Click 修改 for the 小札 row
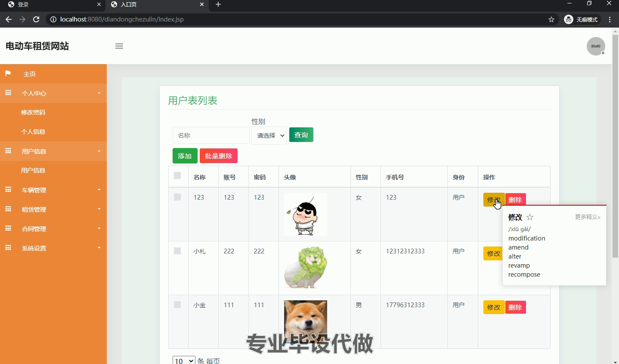Screen dimensions: 619x364 coord(494,253)
